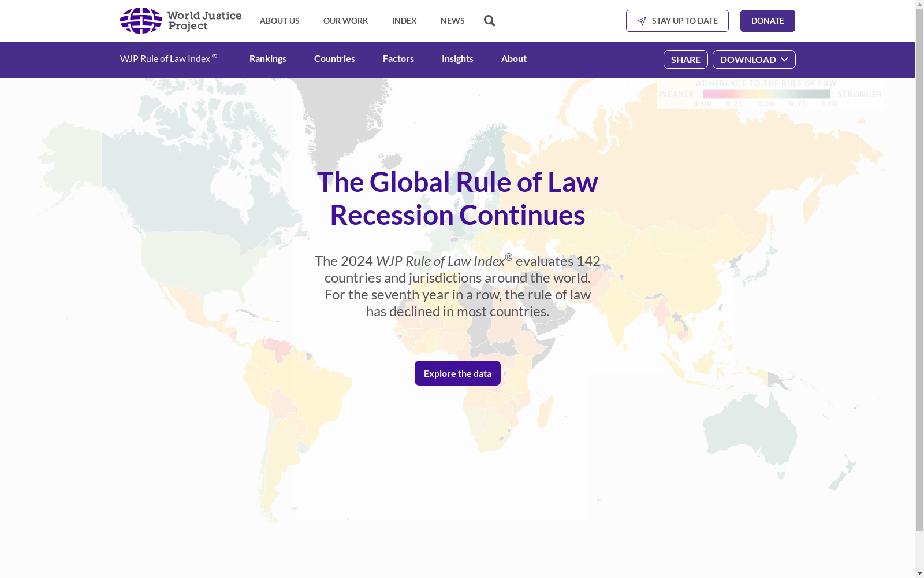Viewport: 924px width, 578px height.
Task: Click the DONATE button
Action: tap(767, 21)
